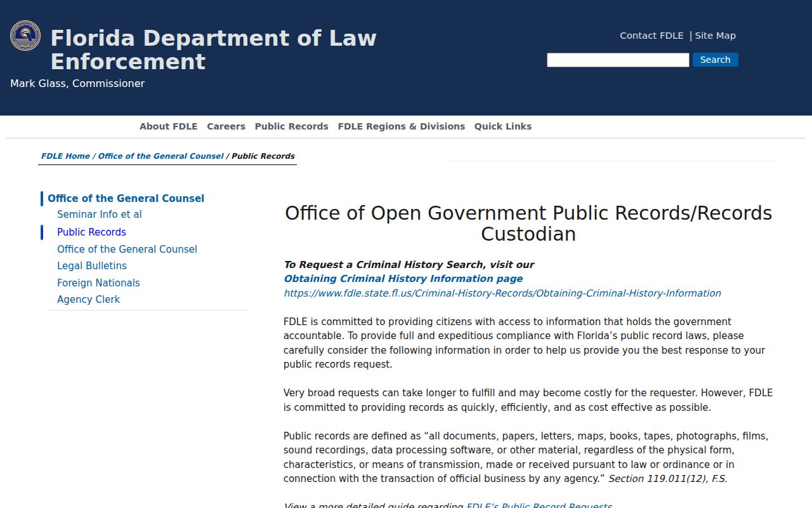812x508 pixels.
Task: Open Obtaining Criminal History Information page link
Action: pyautogui.click(x=403, y=279)
